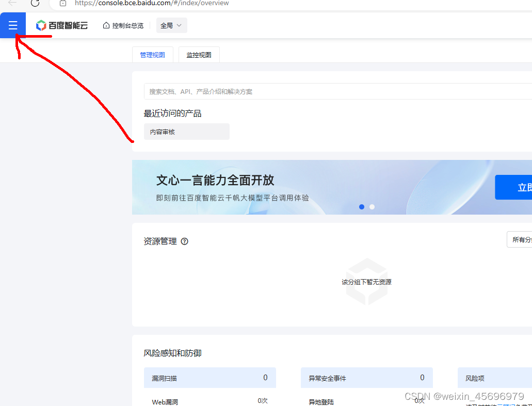Go to 控制台总览 home link

pyautogui.click(x=123, y=25)
